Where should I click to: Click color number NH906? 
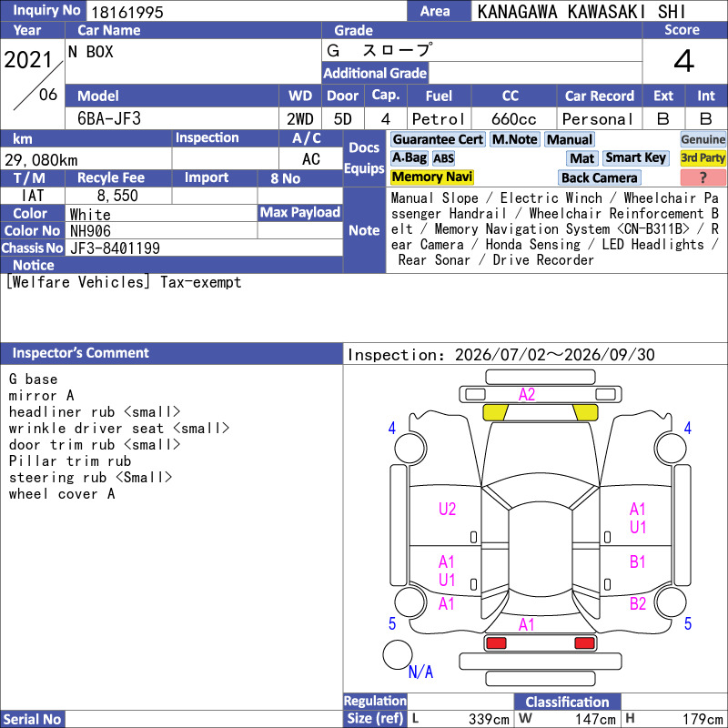coord(90,231)
